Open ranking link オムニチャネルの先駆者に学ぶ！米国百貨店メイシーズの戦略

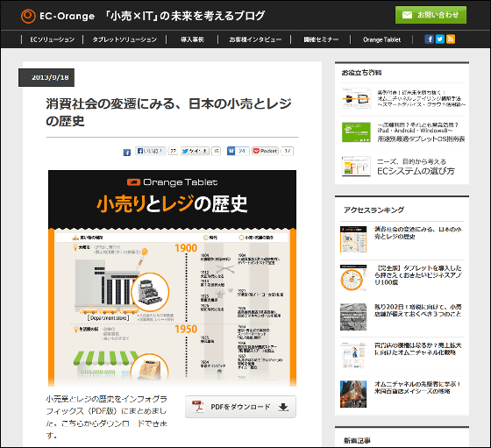coord(417,388)
